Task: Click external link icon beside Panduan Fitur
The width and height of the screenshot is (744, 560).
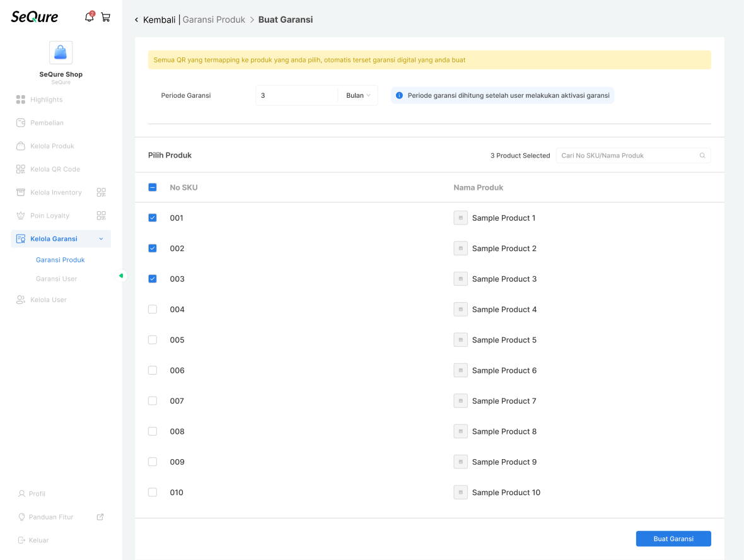Action: [100, 517]
